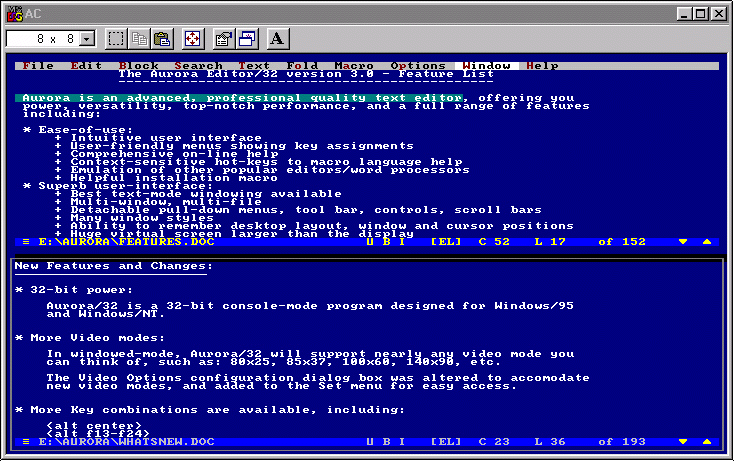Click the 'of 152' line count

(x=622, y=242)
